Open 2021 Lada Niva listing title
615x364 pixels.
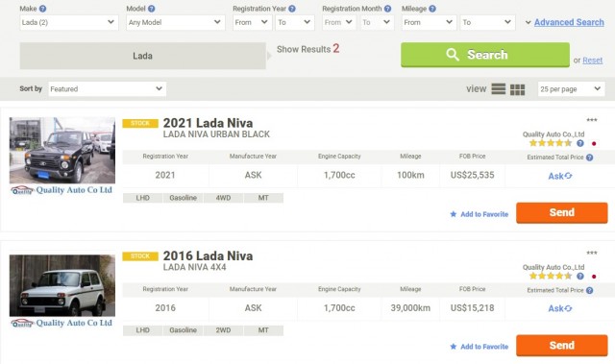pos(208,123)
